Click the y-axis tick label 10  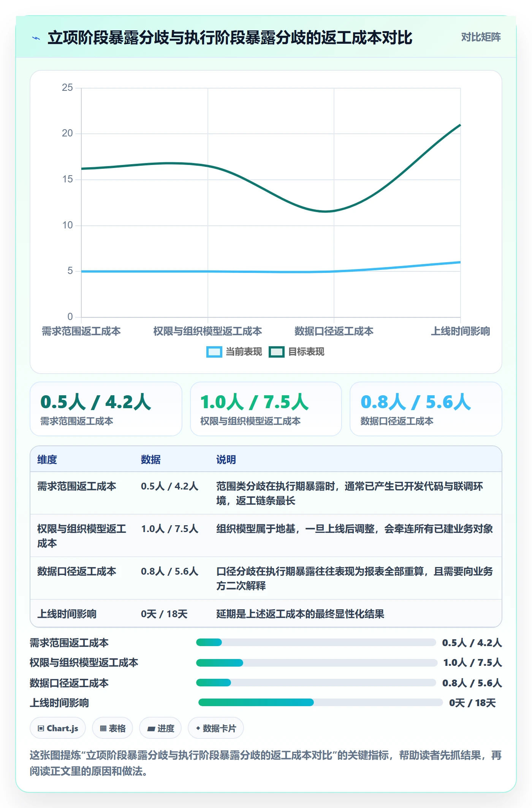point(67,225)
